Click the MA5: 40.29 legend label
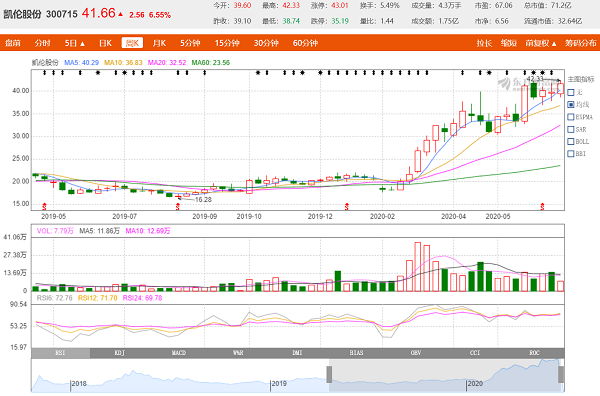 (82, 62)
